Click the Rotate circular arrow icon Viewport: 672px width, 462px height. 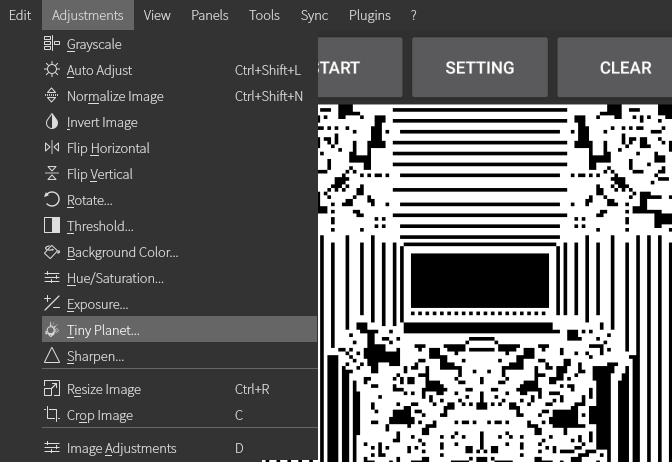coord(52,200)
